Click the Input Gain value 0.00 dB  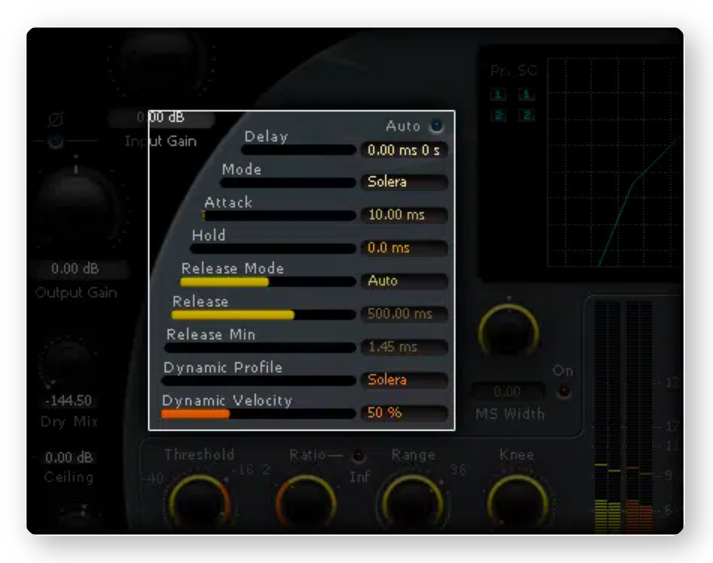(161, 118)
